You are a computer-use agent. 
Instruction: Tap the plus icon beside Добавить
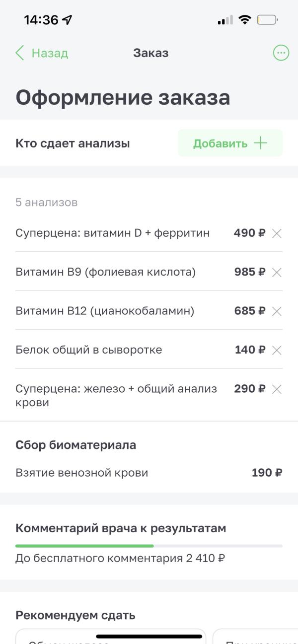260,143
